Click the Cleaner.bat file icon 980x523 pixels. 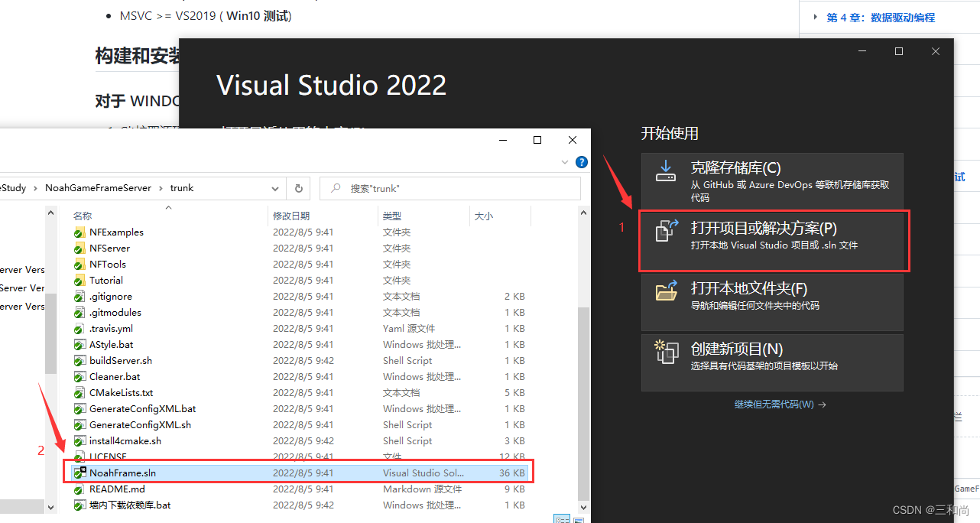79,377
